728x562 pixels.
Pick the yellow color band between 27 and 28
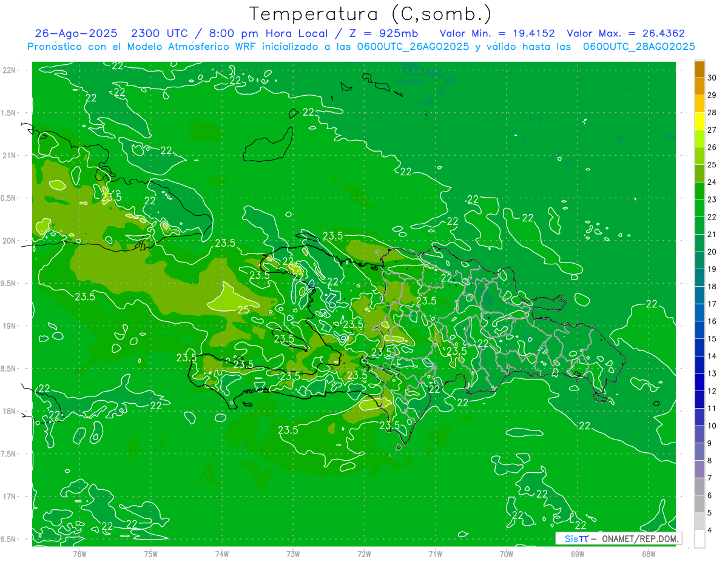pyautogui.click(x=699, y=121)
